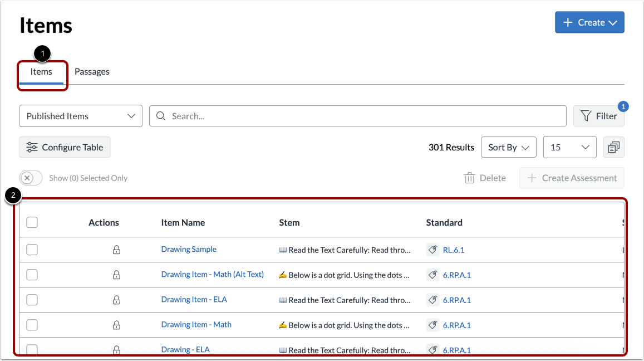This screenshot has width=644, height=361.
Task: Open the Published Items dropdown
Action: [81, 116]
